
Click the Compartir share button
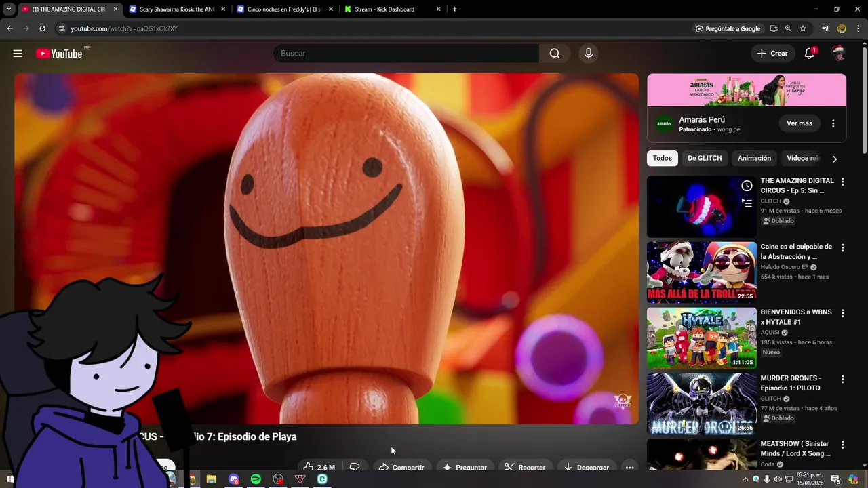coord(401,467)
